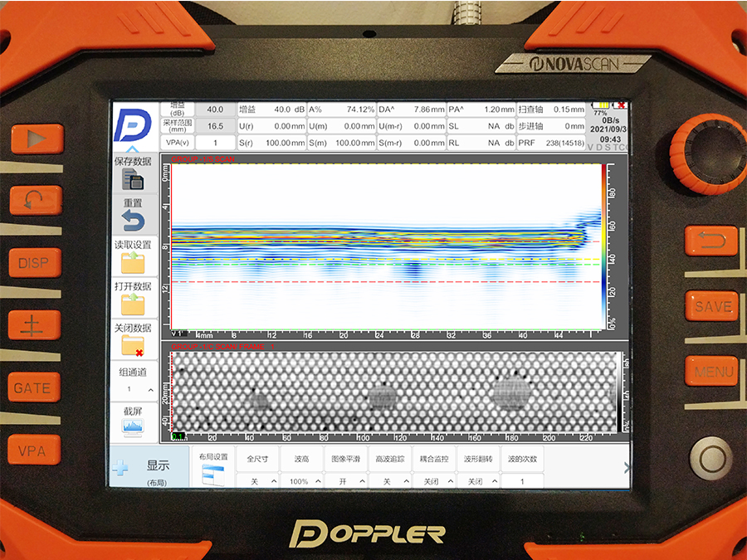Click the 0.1 cursor marker on C-scan axis
Image resolution: width=747 pixels, height=560 pixels.
point(178,436)
